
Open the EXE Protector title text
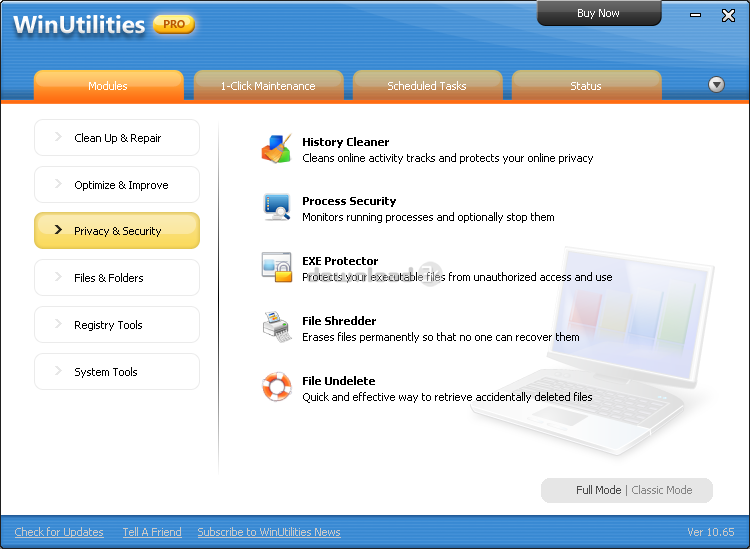(340, 261)
